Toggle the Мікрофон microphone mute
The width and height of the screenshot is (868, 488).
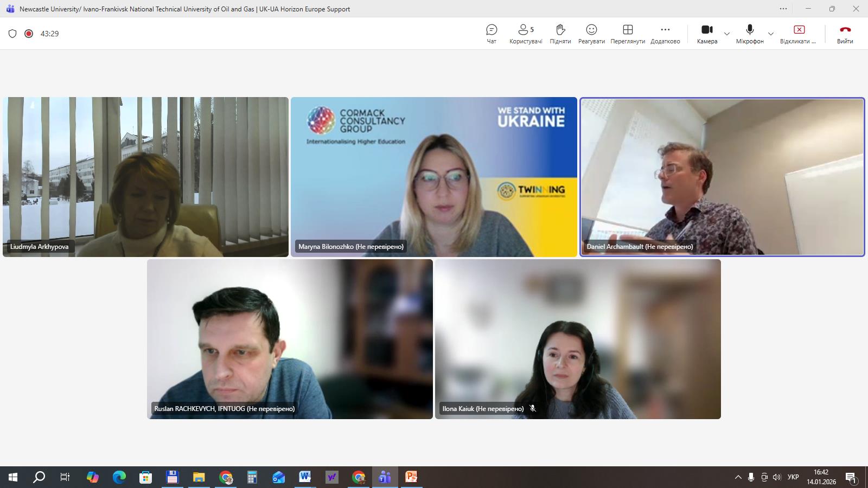pos(750,34)
